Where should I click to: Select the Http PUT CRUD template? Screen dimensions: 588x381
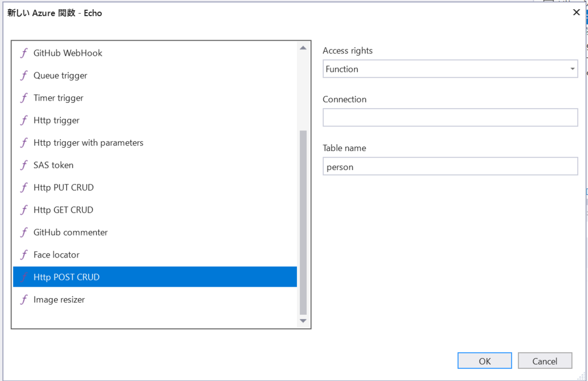[155, 187]
